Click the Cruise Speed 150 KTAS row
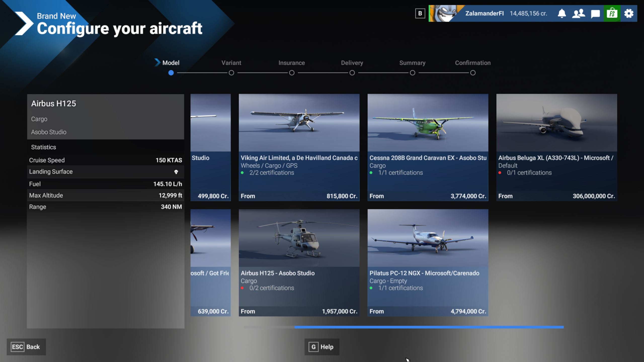Image resolution: width=644 pixels, height=362 pixels. point(106,160)
